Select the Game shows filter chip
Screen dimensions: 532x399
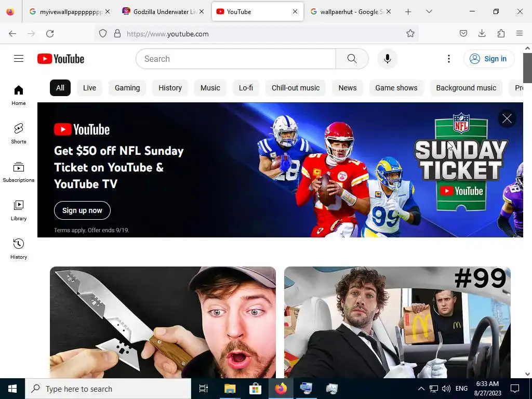[x=396, y=88]
